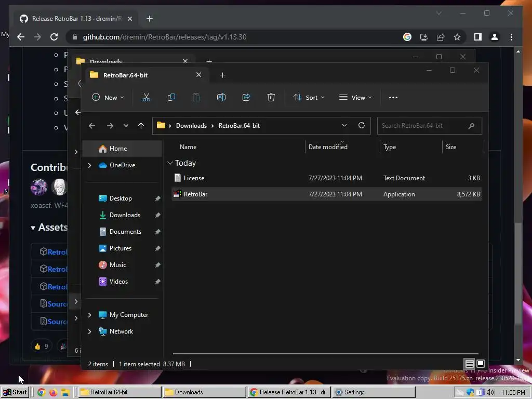Open the View dropdown menu
This screenshot has height=399, width=532.
point(355,97)
